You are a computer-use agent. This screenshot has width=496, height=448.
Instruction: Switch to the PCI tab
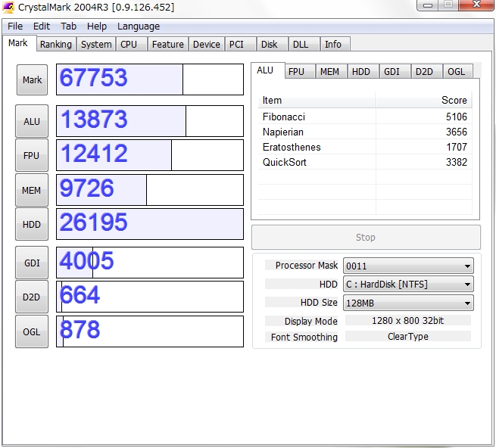point(240,44)
